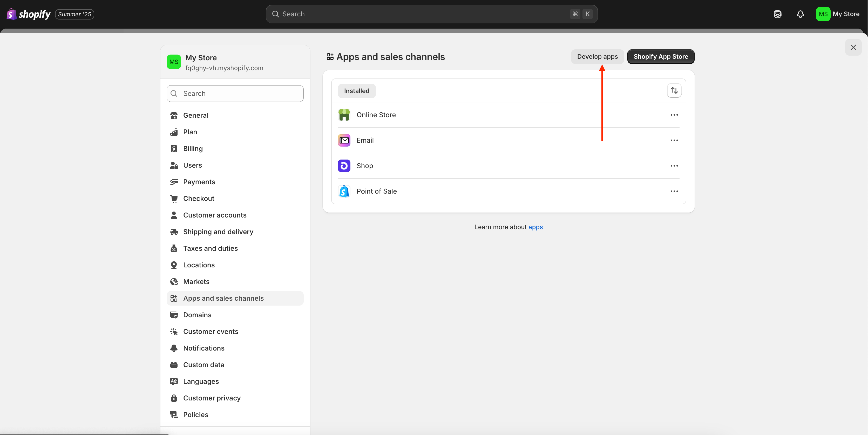Click the notifications bell icon
Image resolution: width=868 pixels, height=435 pixels.
(x=800, y=14)
